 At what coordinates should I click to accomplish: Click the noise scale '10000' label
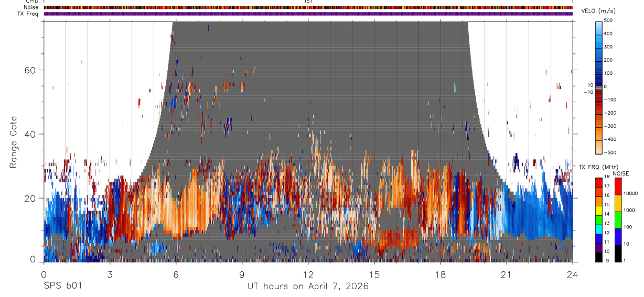coord(631,193)
